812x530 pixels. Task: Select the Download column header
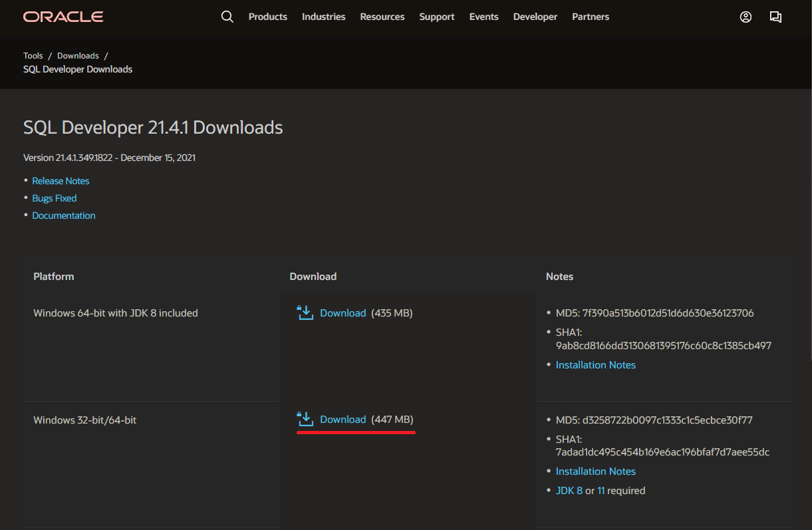pos(313,276)
